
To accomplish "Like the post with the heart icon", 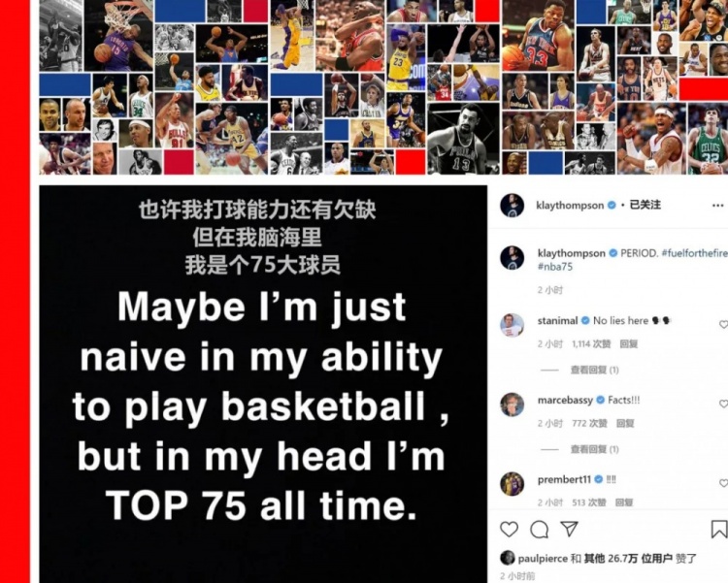I will [509, 529].
